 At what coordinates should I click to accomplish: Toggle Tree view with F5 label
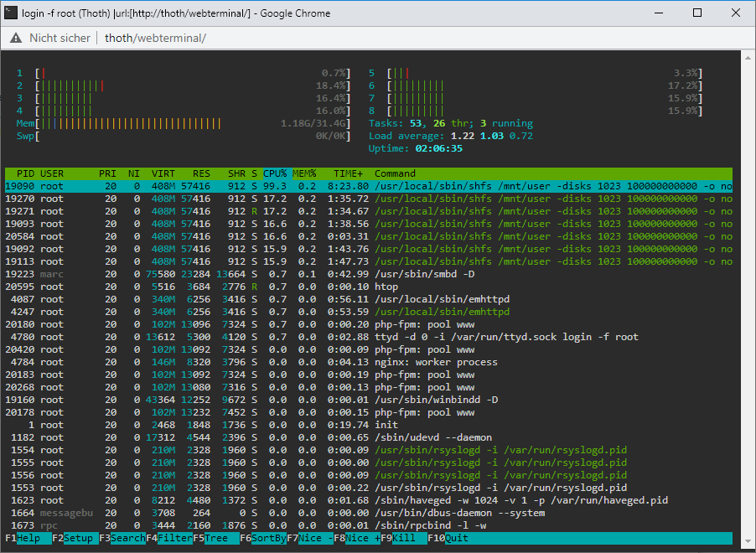click(216, 538)
